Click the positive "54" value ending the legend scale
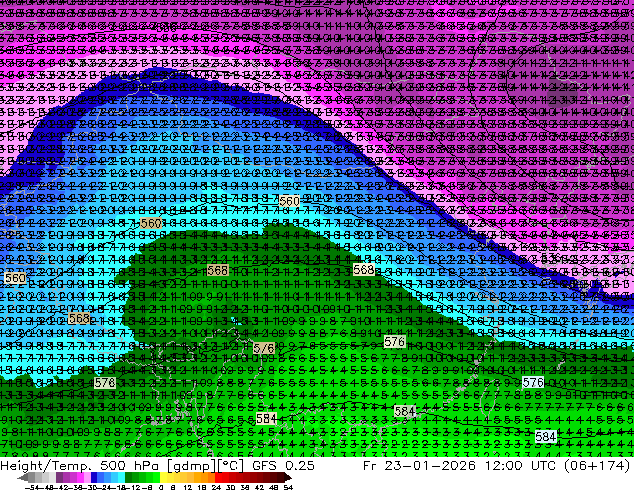This screenshot has width=634, height=490. tap(288, 488)
